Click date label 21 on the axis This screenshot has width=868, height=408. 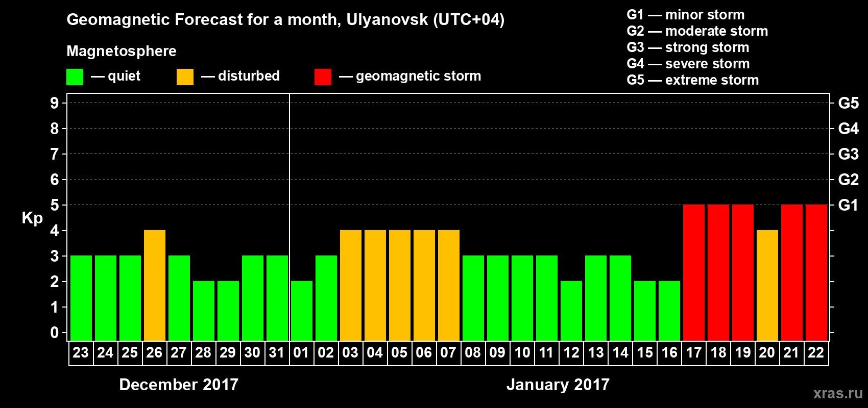[x=791, y=352]
